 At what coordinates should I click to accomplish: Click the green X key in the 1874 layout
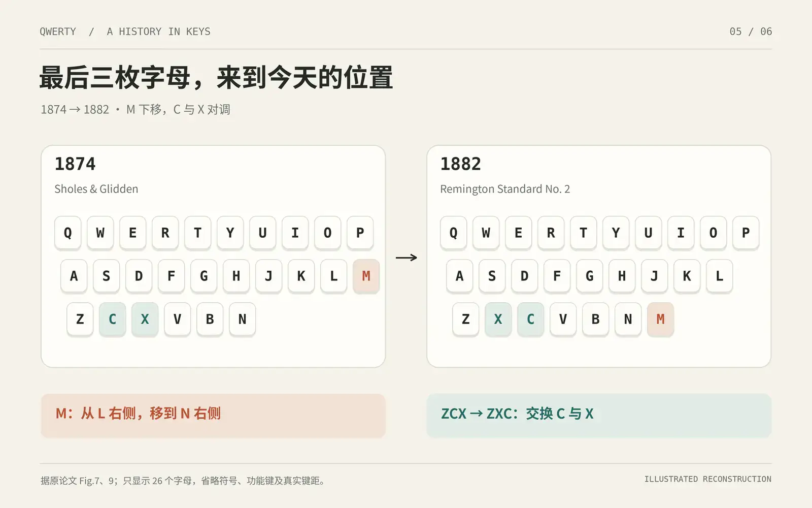click(145, 319)
